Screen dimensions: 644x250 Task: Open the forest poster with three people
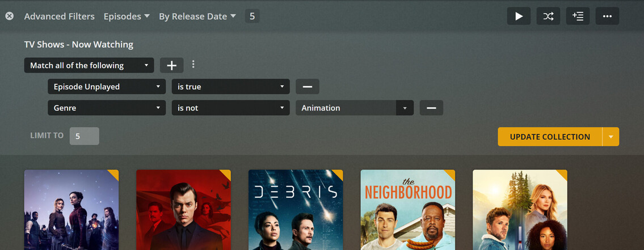pyautogui.click(x=520, y=210)
